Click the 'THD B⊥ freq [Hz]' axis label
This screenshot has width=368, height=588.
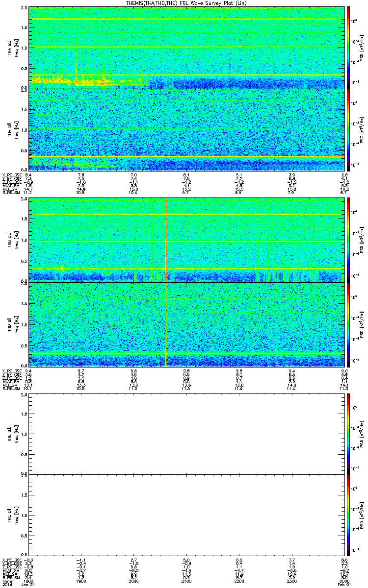click(12, 240)
